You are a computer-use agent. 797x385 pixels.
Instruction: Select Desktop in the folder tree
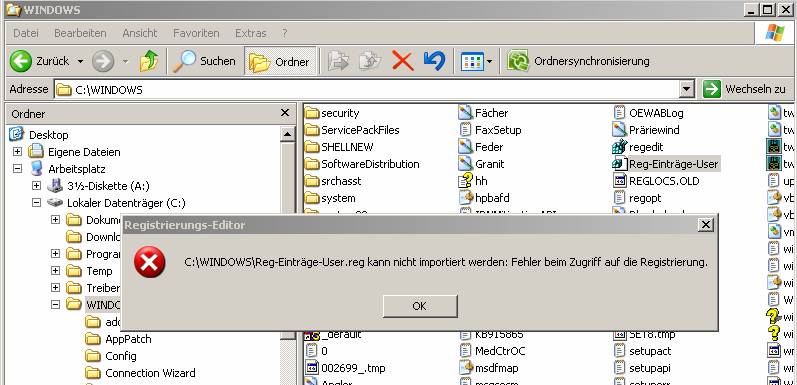(48, 135)
